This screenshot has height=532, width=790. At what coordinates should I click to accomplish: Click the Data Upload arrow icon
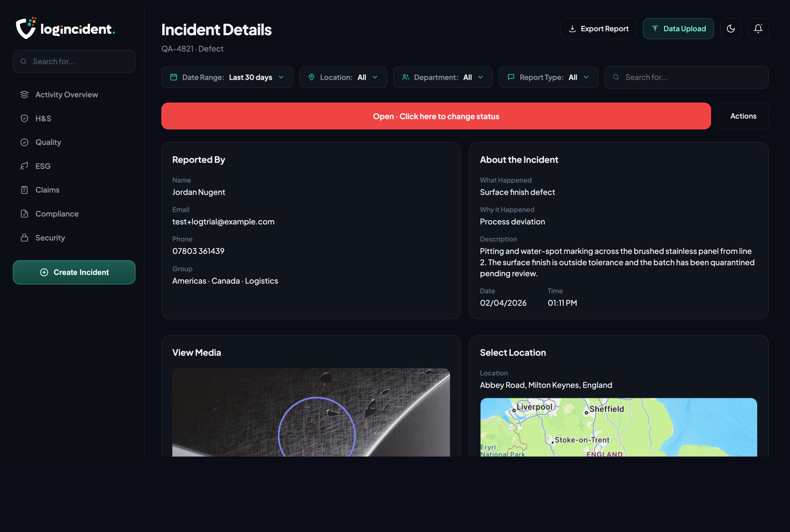point(655,28)
